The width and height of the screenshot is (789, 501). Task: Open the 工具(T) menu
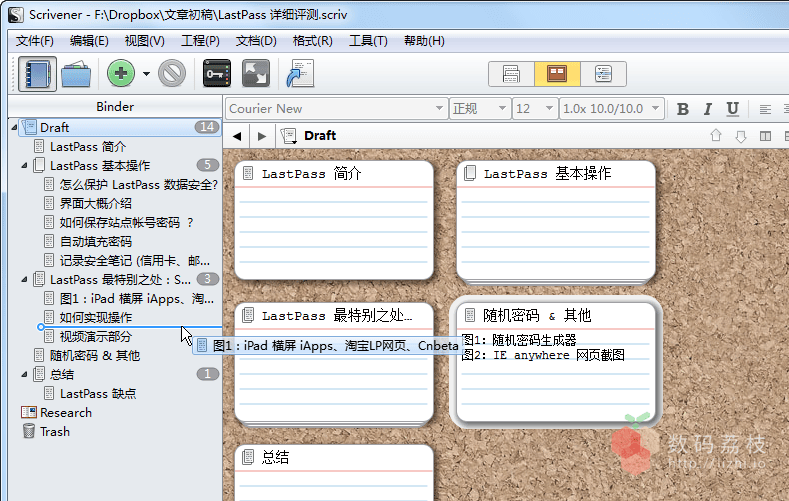[368, 41]
